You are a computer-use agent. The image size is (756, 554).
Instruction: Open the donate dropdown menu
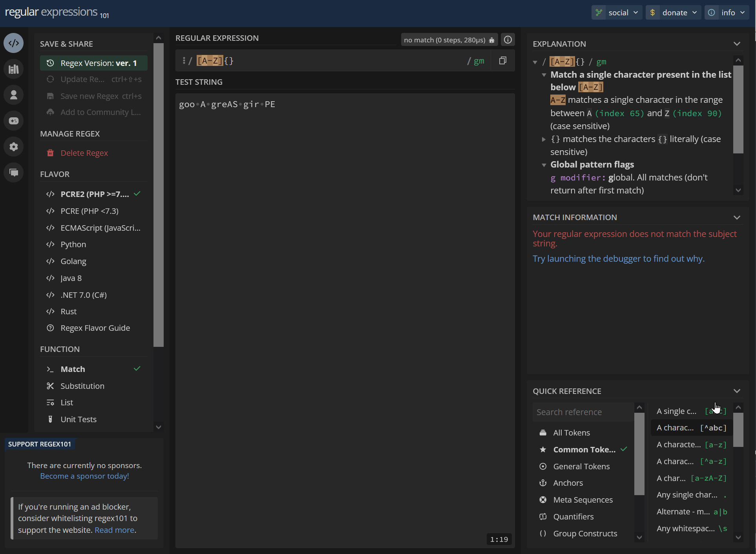pos(674,13)
